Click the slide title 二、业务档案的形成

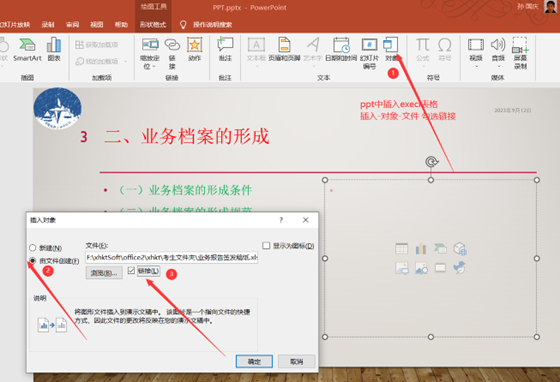pos(187,136)
